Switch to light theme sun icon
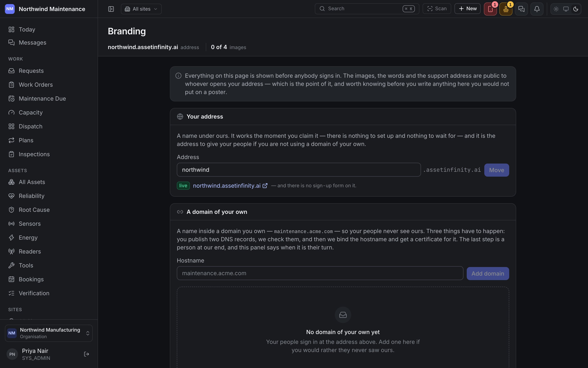Screen dimensions: 588x368 pos(556,9)
